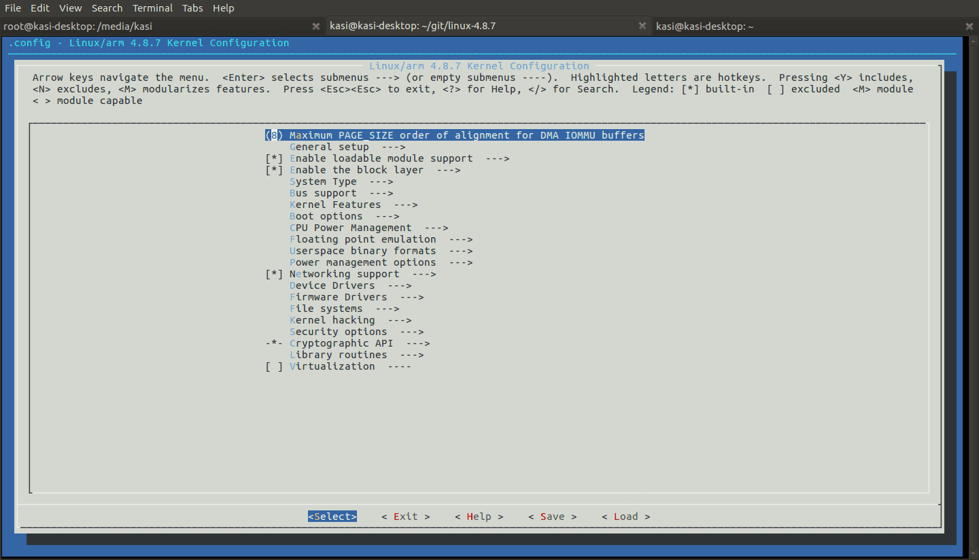
Task: Open the Terminal menu in menu bar
Action: pos(152,8)
